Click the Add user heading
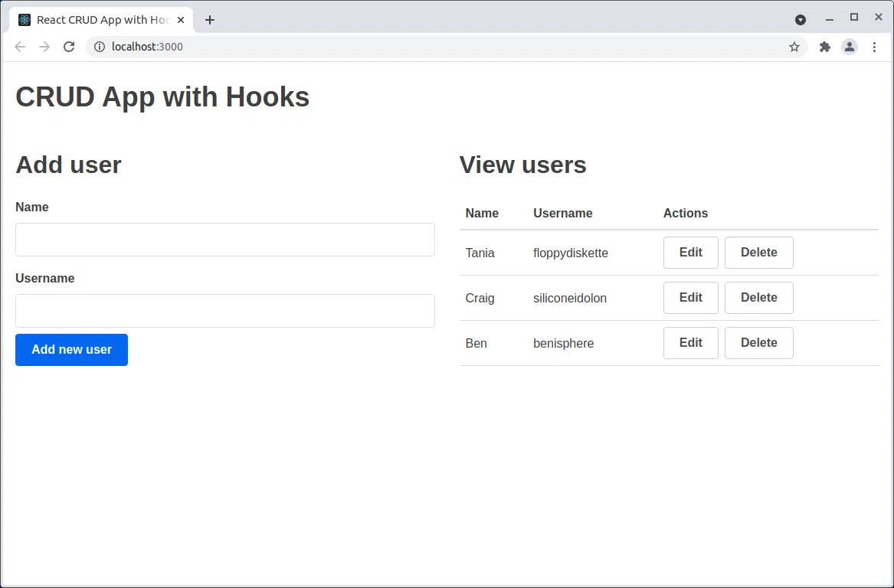Image resolution: width=894 pixels, height=588 pixels. coord(68,165)
